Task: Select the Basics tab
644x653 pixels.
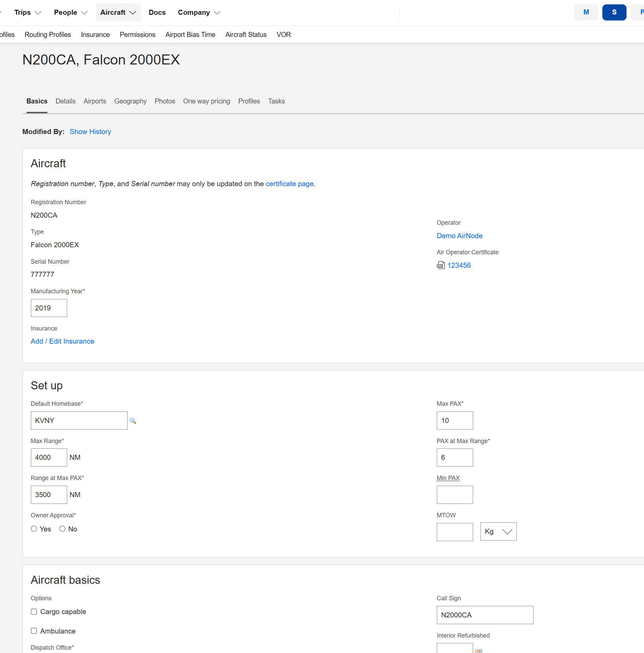Action: (37, 101)
